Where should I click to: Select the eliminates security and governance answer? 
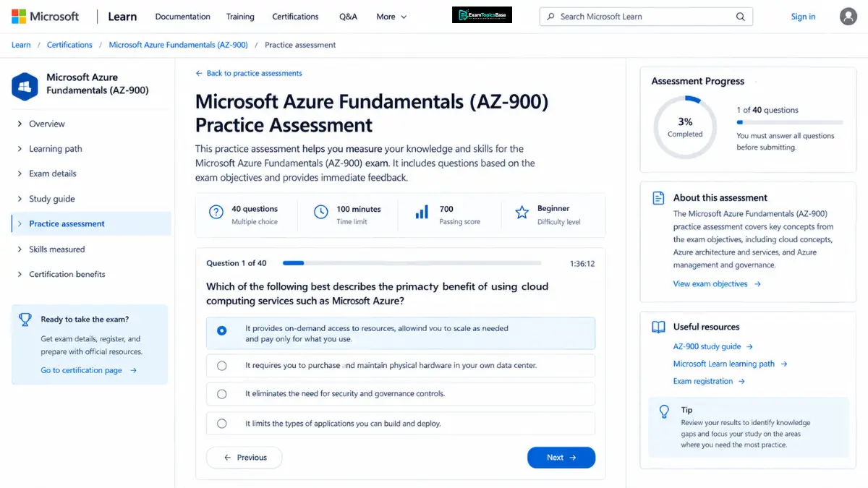(401, 394)
